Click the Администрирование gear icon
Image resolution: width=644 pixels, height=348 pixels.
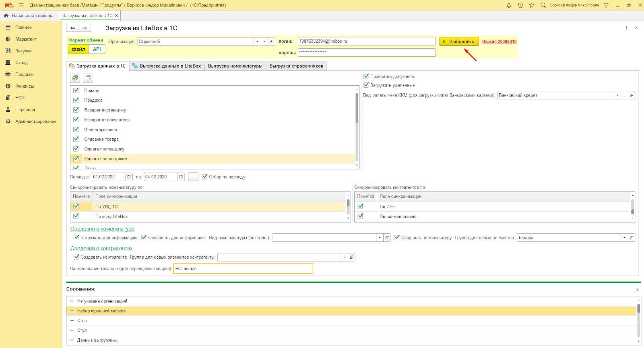coord(8,121)
